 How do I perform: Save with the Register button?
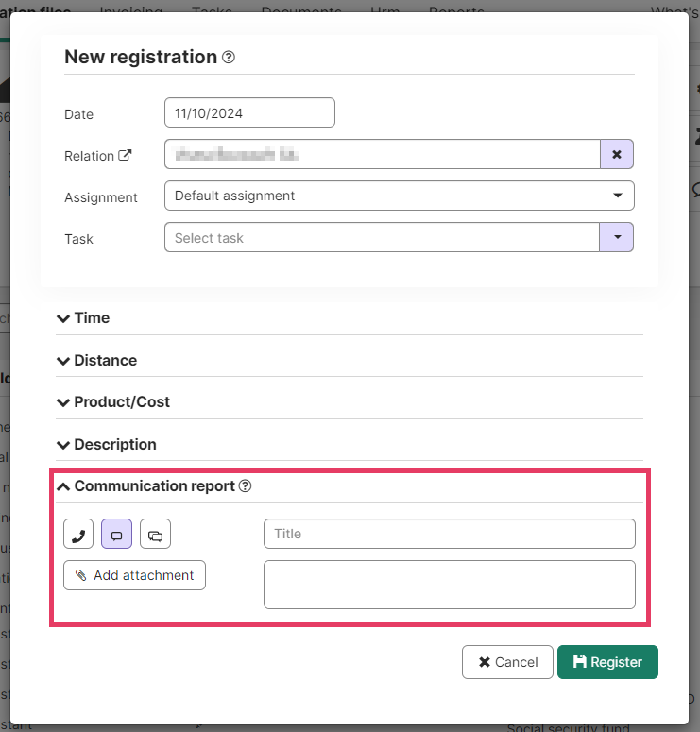pos(607,662)
